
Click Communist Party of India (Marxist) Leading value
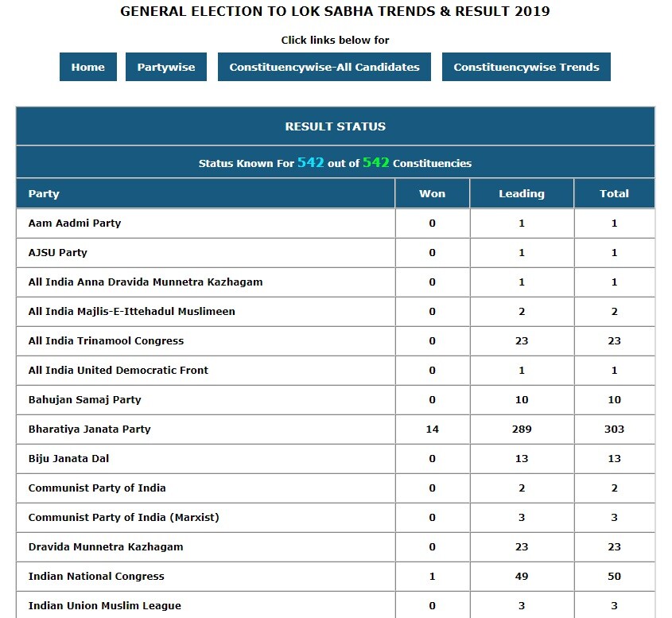pyautogui.click(x=522, y=517)
